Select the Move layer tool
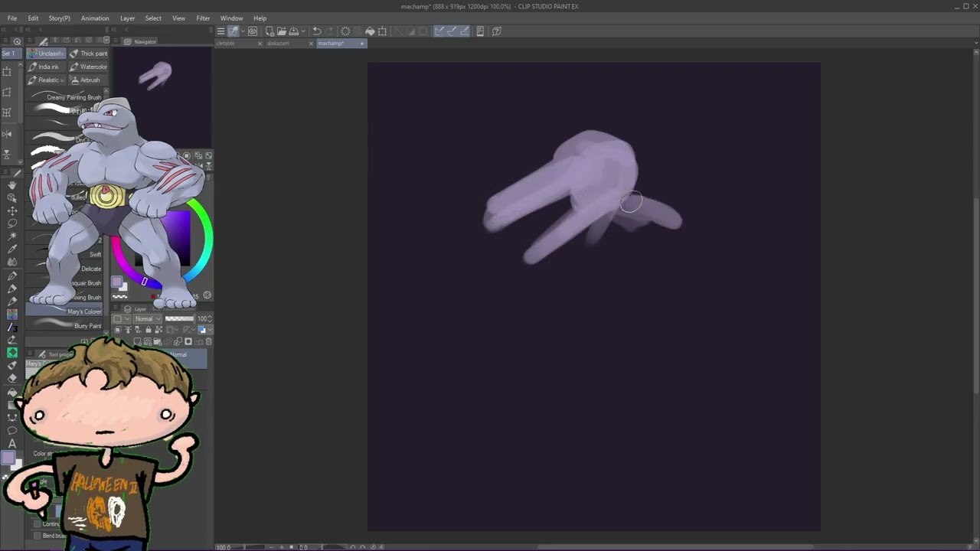 point(12,210)
